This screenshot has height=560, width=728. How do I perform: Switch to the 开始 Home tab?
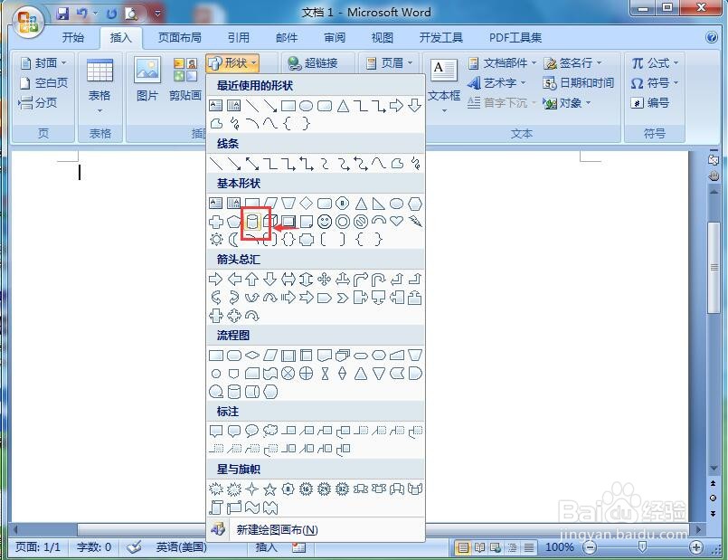(73, 37)
